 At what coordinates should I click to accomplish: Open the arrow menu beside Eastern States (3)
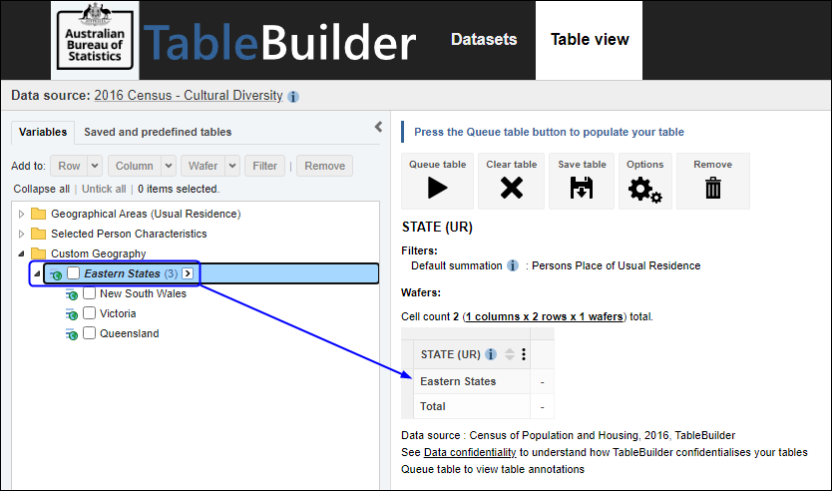click(187, 273)
